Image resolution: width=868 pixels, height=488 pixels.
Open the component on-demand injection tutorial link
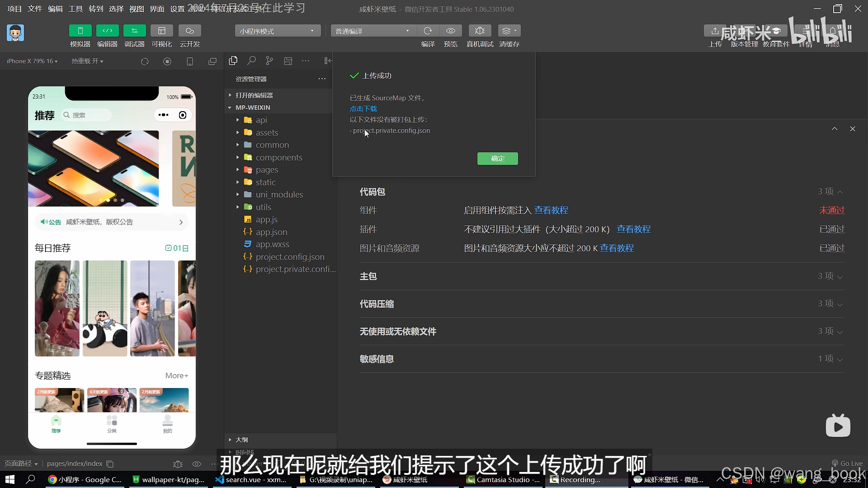[x=551, y=211]
